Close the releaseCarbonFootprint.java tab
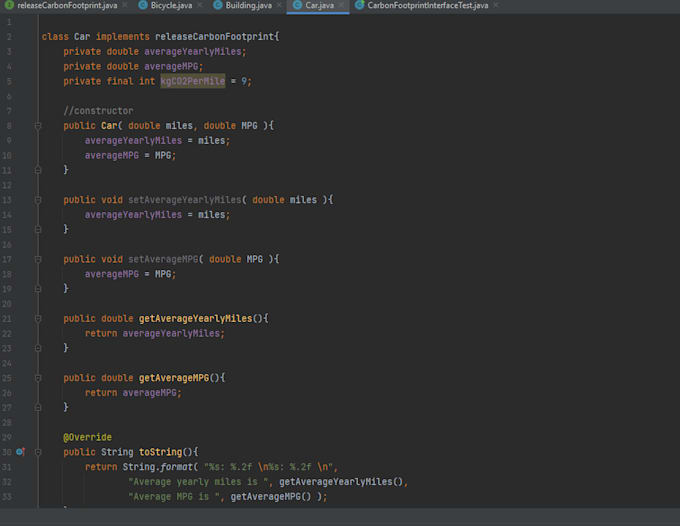This screenshot has height=526, width=680. pyautogui.click(x=125, y=5)
